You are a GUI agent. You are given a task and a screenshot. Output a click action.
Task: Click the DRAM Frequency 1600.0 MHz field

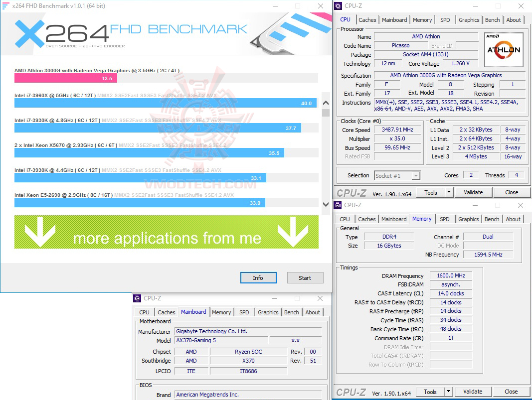(x=451, y=275)
